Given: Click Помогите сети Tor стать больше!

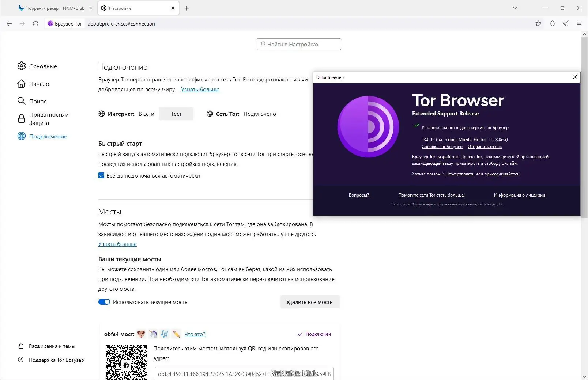Looking at the screenshot, I should (x=431, y=195).
